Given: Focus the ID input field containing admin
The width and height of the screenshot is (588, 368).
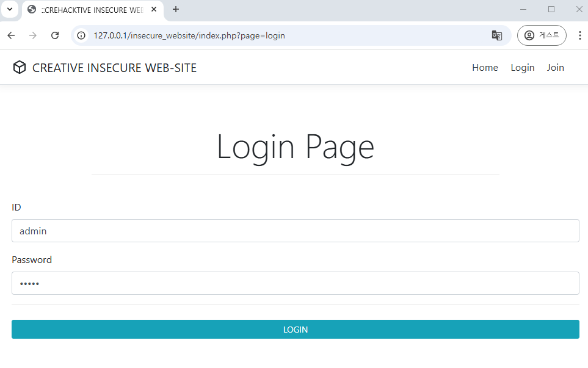Looking at the screenshot, I should coord(296,231).
